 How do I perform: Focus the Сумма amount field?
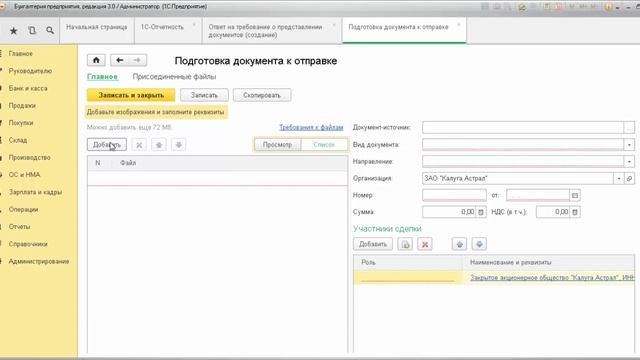tap(449, 212)
